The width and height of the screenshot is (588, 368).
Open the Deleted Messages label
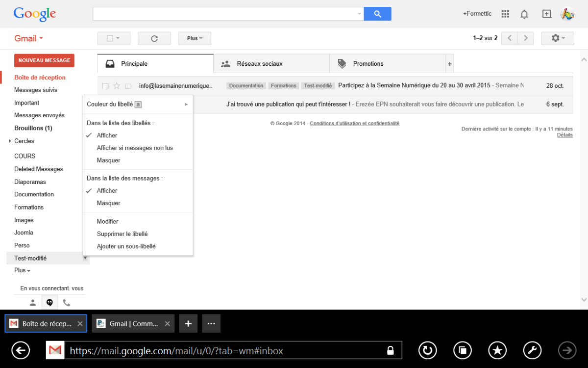(39, 169)
